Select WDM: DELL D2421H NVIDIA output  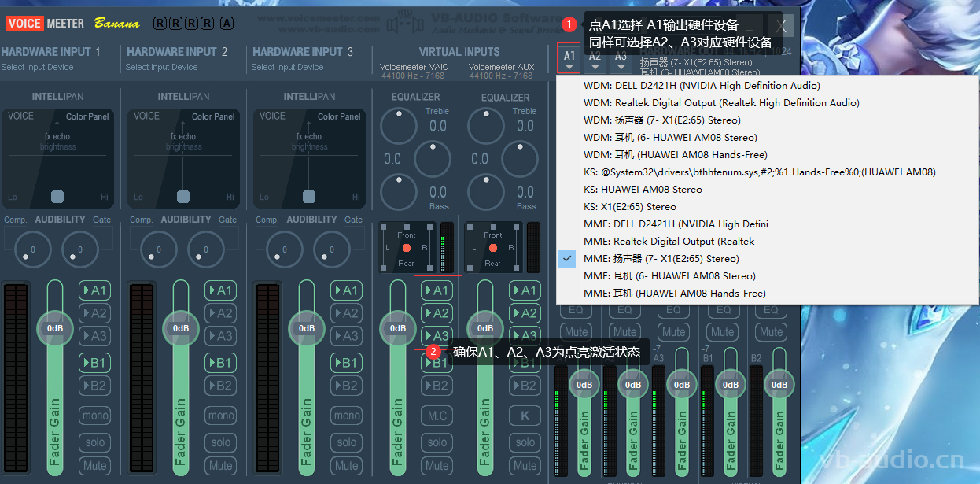(x=702, y=86)
